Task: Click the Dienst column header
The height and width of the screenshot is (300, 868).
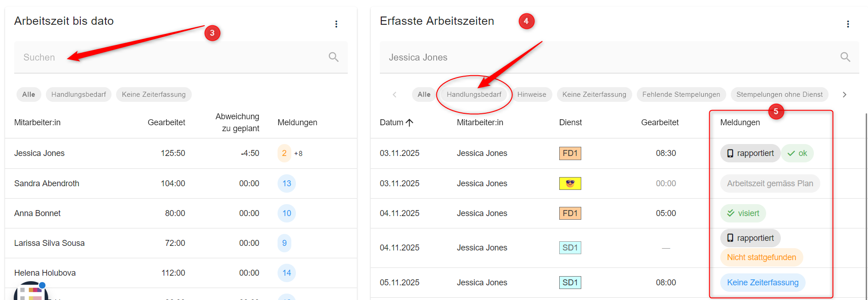Action: [x=570, y=122]
